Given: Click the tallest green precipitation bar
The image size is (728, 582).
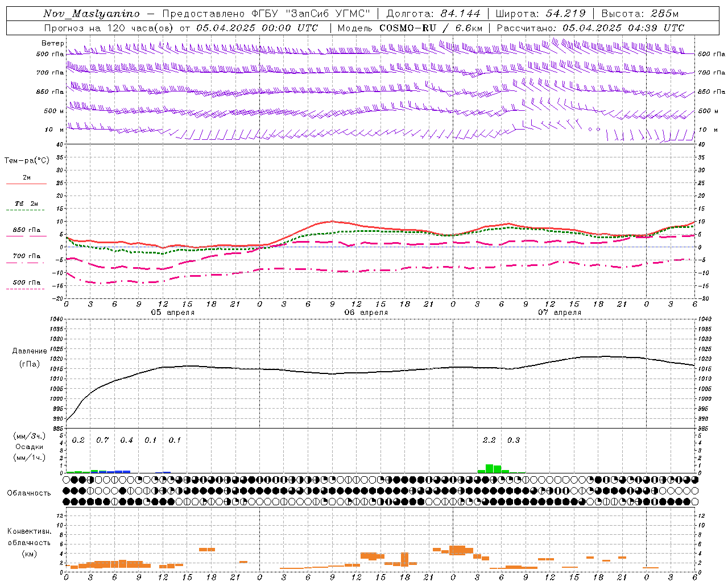Looking at the screenshot, I should click(x=489, y=468).
